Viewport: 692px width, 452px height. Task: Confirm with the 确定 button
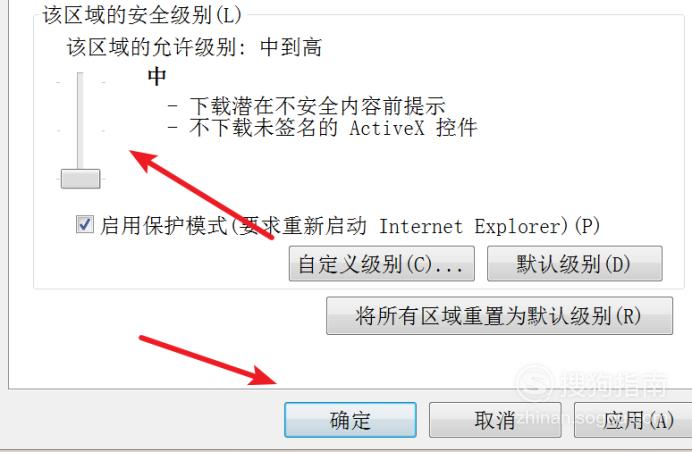[x=350, y=420]
